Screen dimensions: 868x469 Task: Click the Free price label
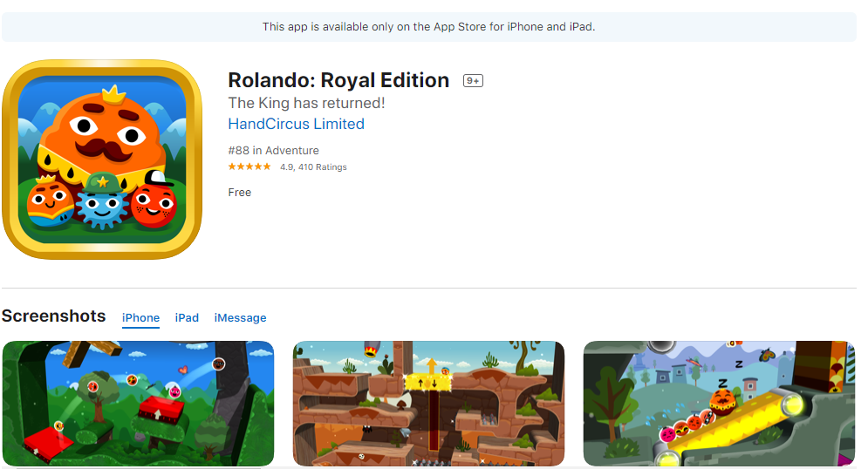[240, 193]
